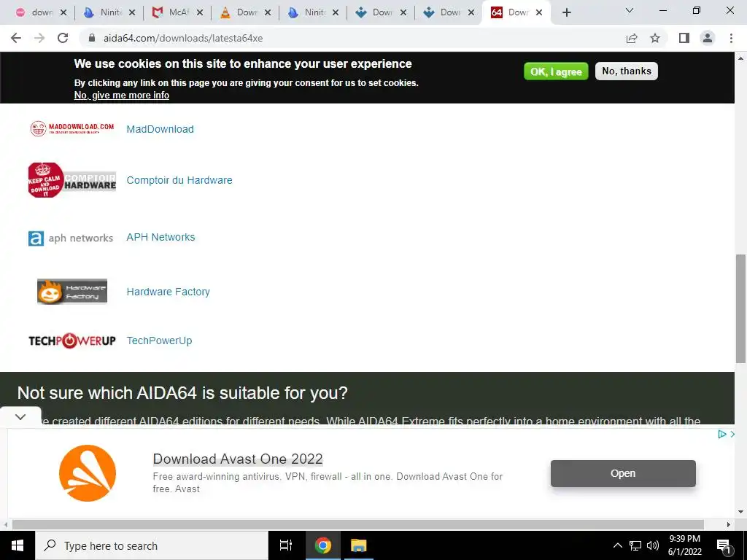This screenshot has height=560, width=747.
Task: Click the Open button in Avast ad
Action: point(623,473)
